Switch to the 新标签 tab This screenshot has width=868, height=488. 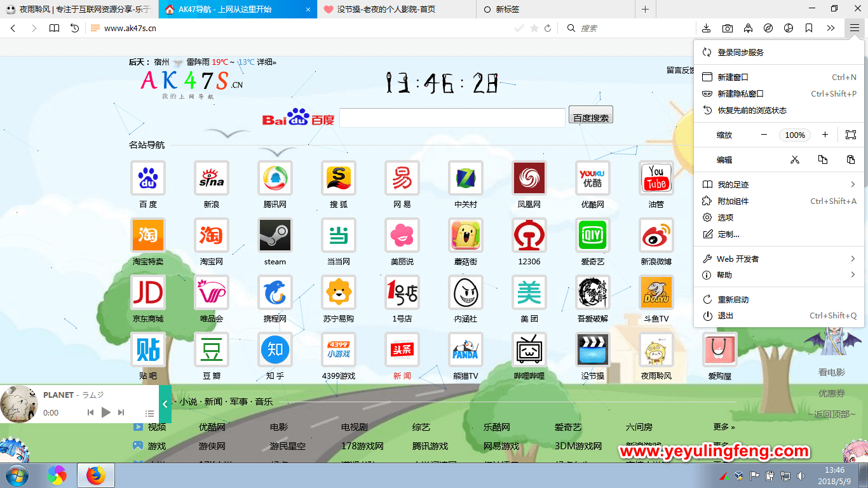point(555,9)
